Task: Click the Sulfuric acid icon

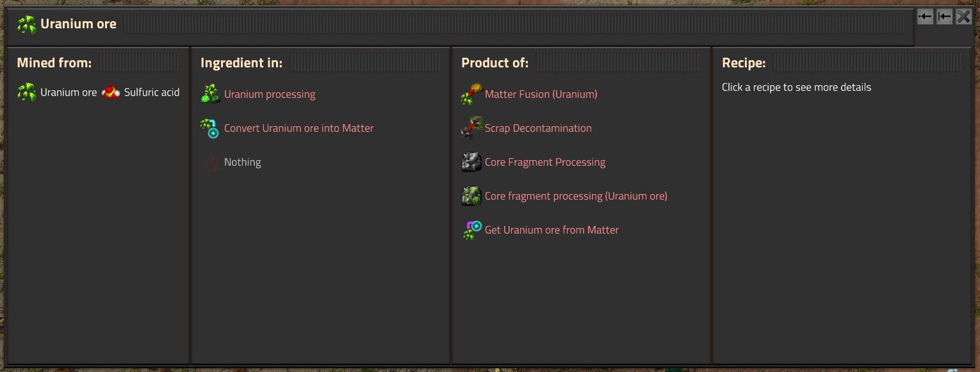Action: [111, 92]
